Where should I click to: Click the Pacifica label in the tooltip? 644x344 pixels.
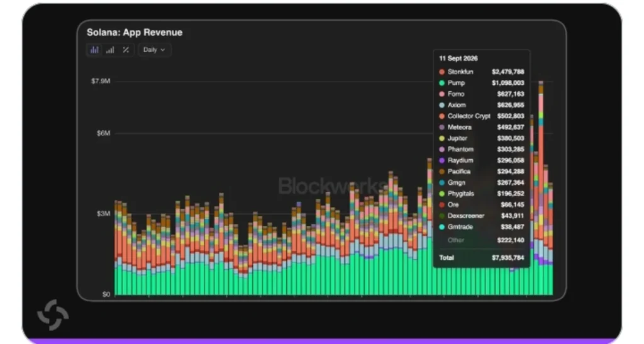[x=458, y=171]
